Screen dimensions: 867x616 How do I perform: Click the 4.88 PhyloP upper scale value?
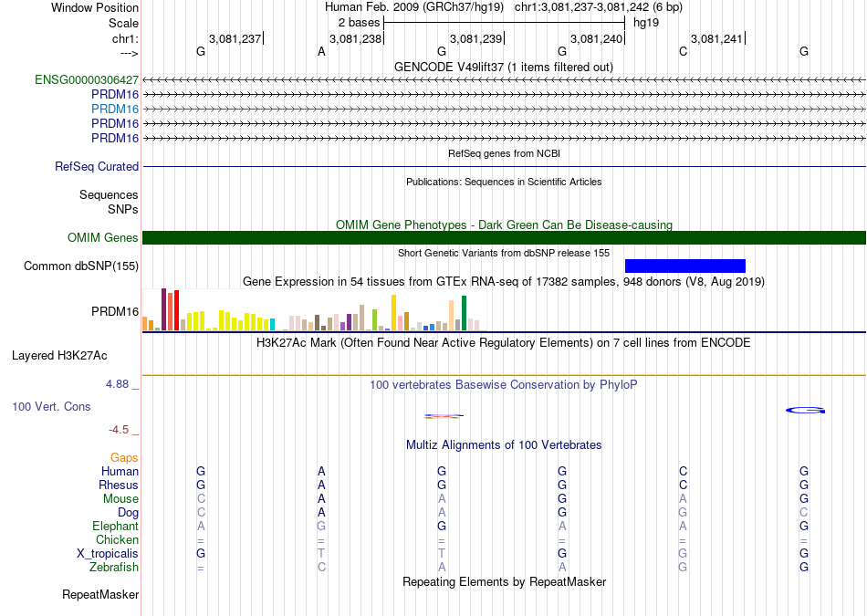click(117, 384)
